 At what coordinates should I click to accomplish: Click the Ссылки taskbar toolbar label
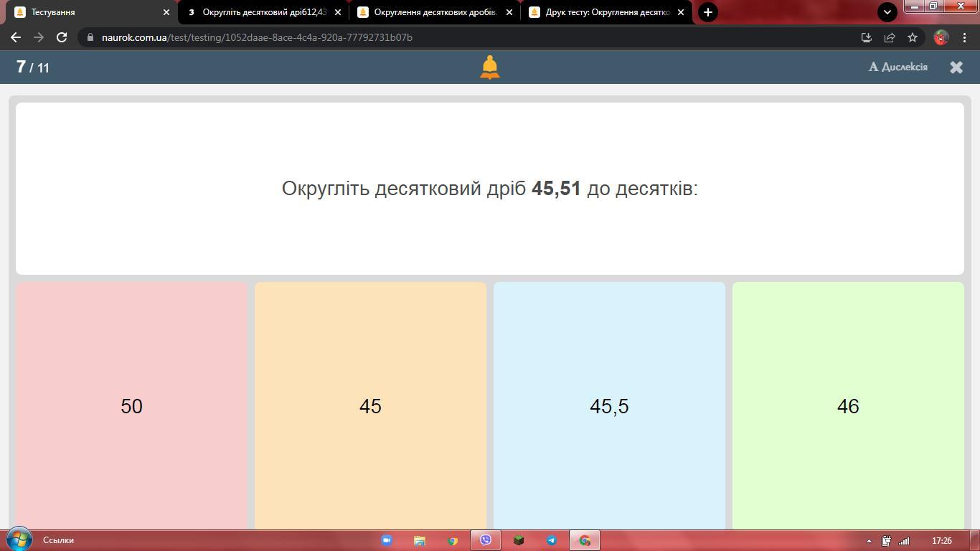tap(58, 540)
